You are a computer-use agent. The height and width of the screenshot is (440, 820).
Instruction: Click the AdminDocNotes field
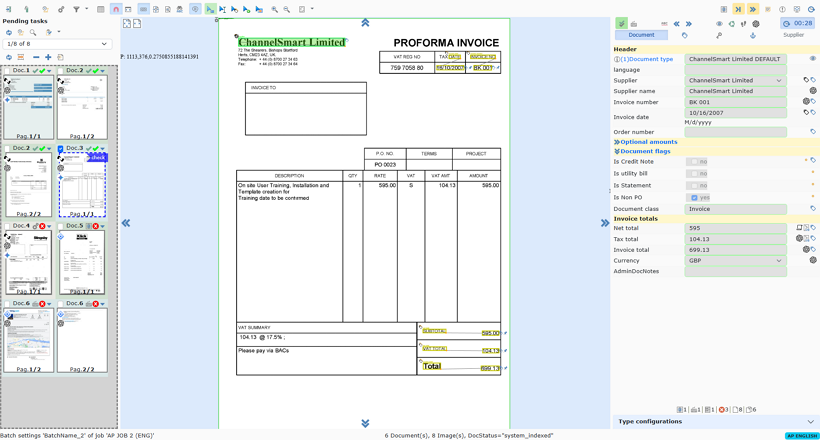point(735,272)
